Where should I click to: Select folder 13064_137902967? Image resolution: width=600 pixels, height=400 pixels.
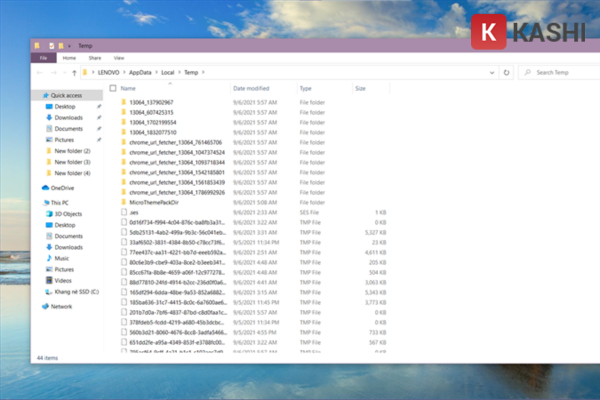(151, 102)
